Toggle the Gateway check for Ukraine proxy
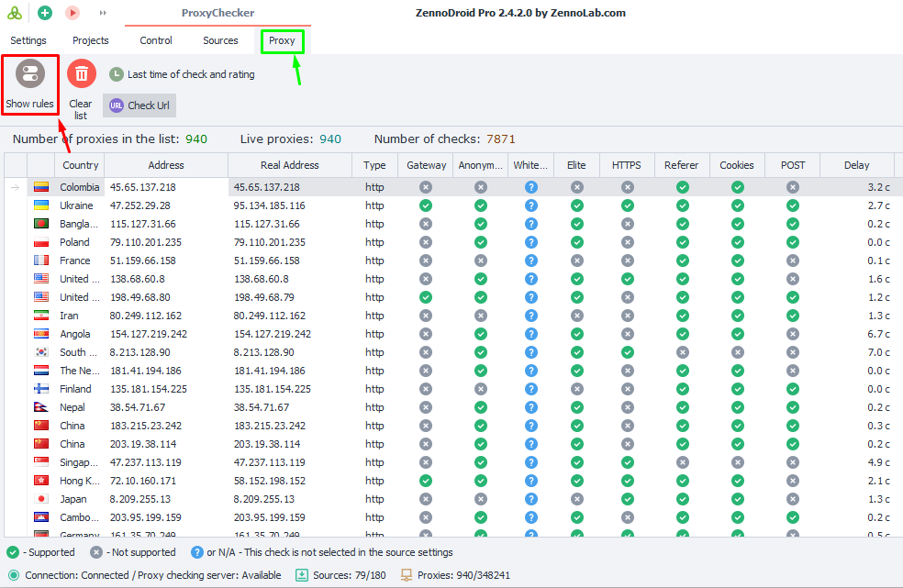 [425, 205]
